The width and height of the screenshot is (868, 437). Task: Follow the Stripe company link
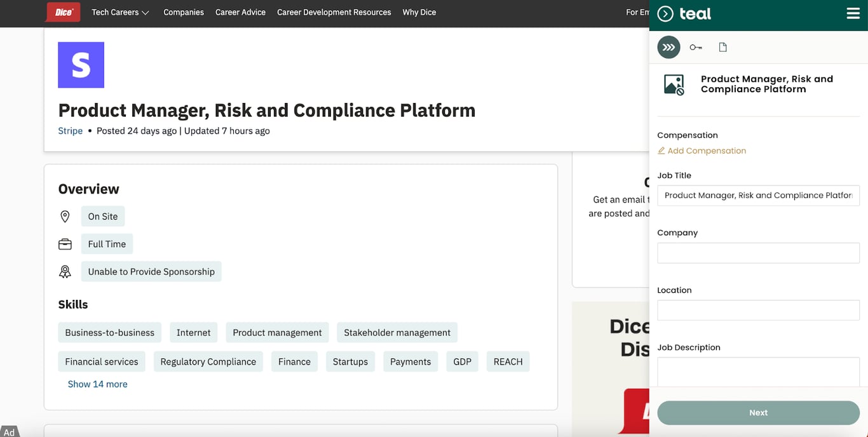coord(71,131)
